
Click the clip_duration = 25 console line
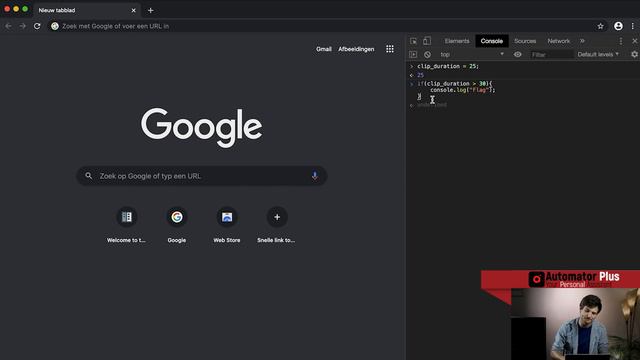448,66
